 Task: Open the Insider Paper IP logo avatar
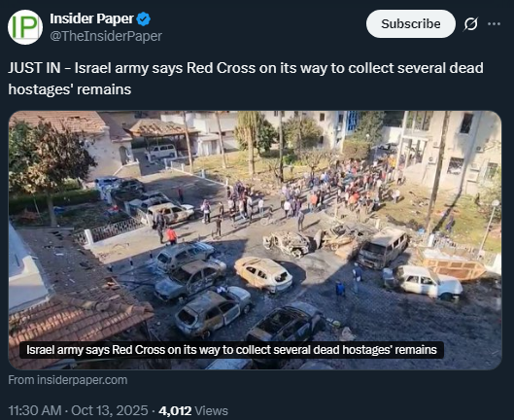25,27
